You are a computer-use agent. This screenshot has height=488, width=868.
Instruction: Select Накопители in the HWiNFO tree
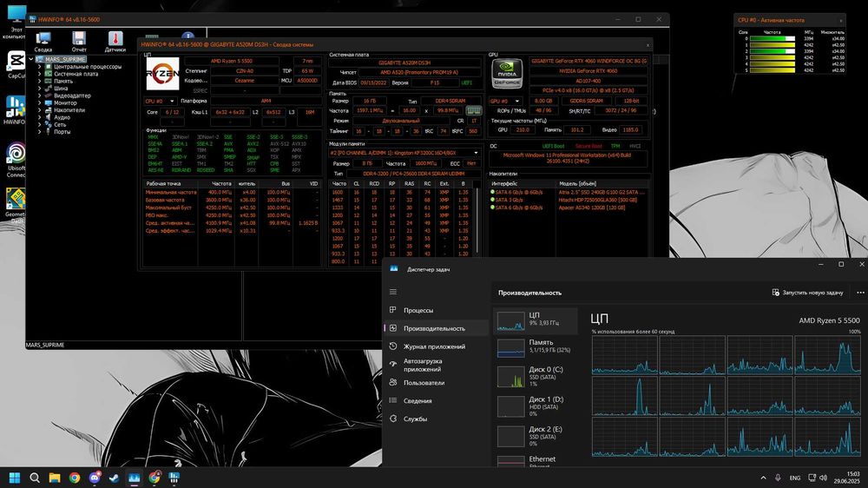tap(69, 109)
